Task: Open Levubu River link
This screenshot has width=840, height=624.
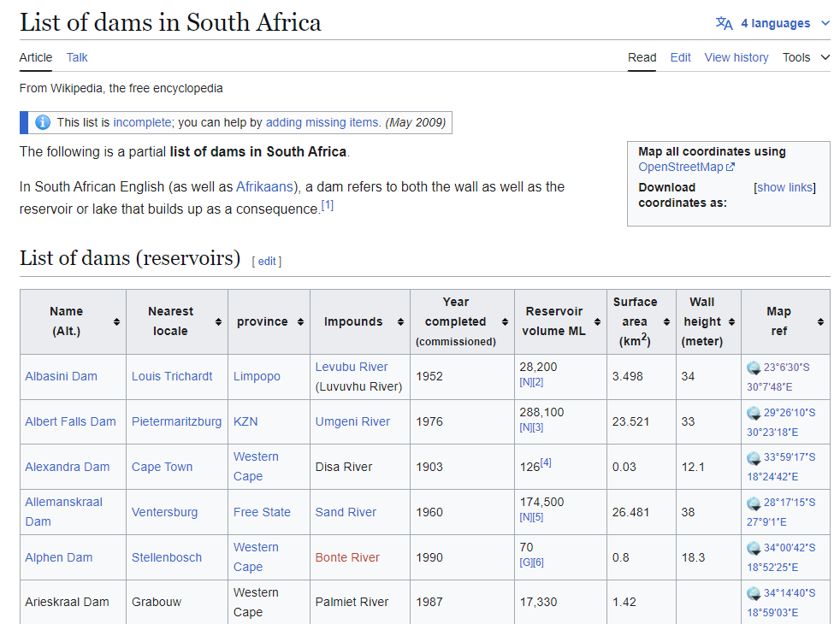Action: point(352,367)
